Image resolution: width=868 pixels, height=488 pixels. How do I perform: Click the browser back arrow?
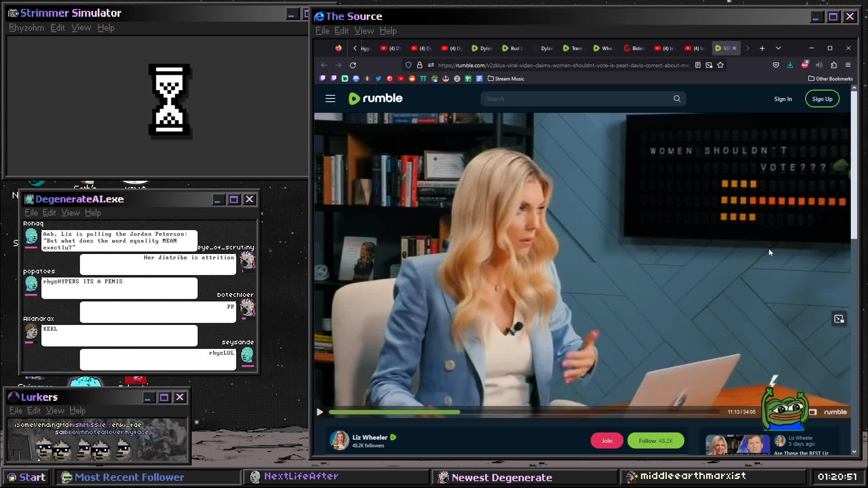click(324, 65)
